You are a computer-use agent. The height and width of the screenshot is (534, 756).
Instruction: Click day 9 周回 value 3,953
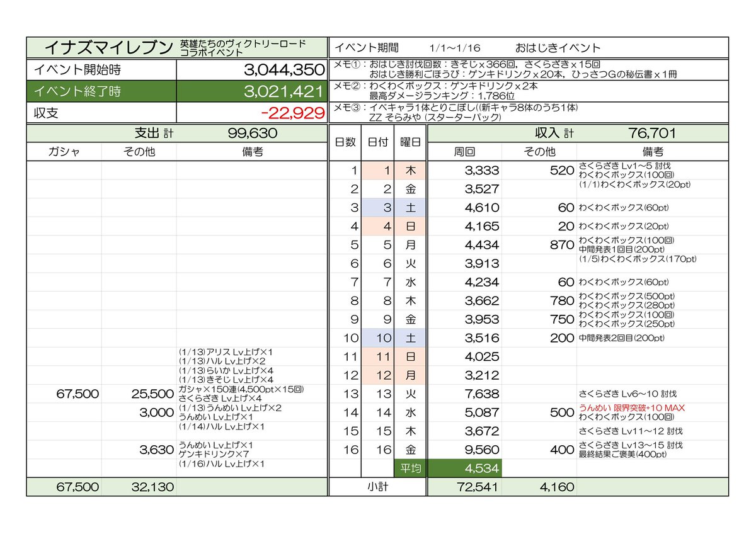(x=482, y=319)
